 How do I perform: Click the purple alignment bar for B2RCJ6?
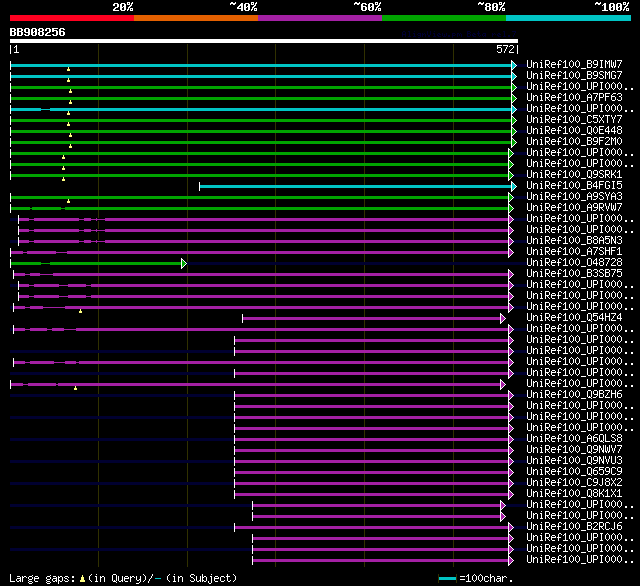371,528
